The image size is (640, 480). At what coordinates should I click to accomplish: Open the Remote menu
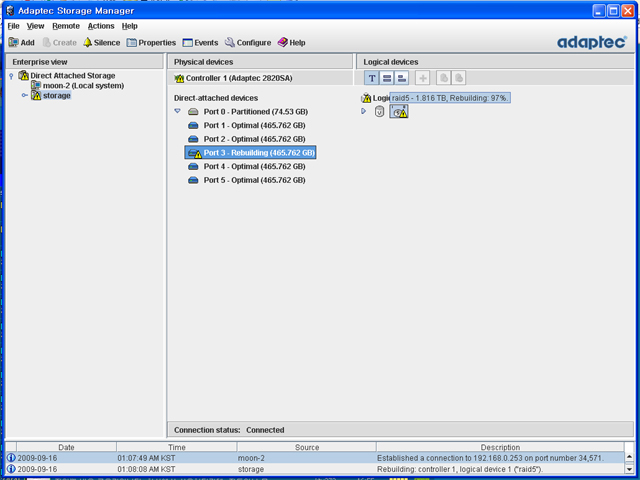tap(66, 26)
